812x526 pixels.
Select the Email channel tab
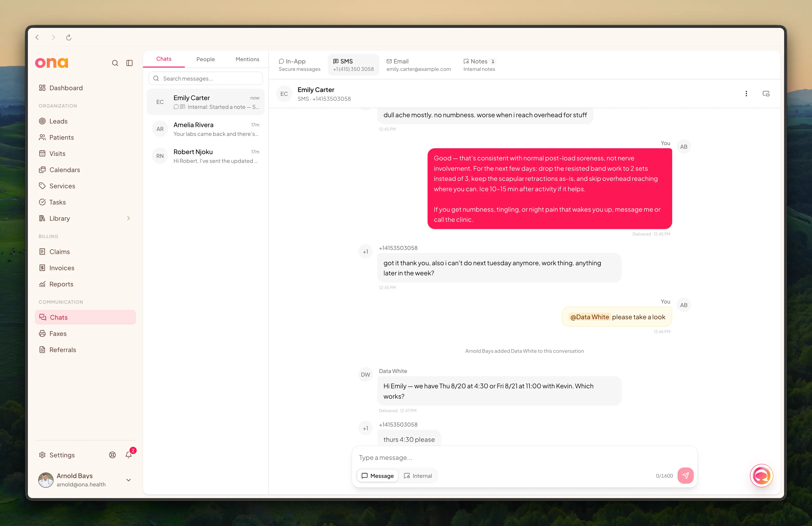[x=418, y=65]
